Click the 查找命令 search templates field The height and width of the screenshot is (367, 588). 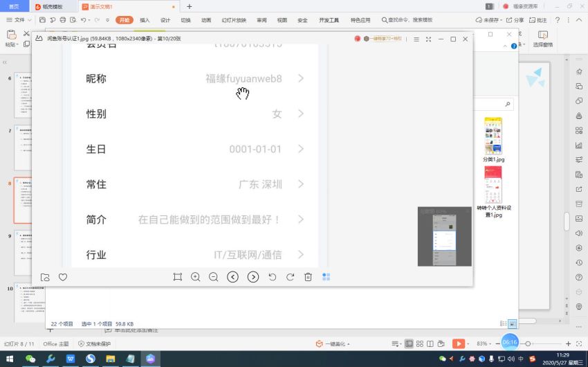pyautogui.click(x=407, y=20)
